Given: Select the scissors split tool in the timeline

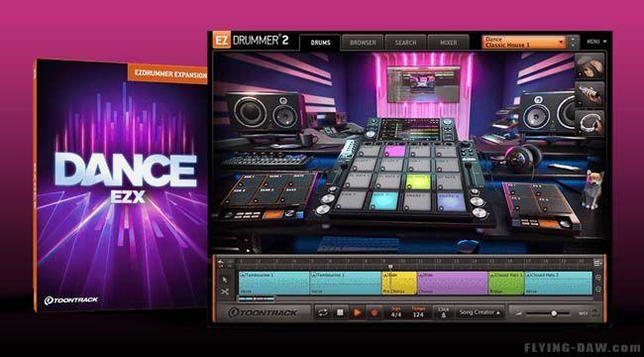Looking at the screenshot, I should coord(225,292).
